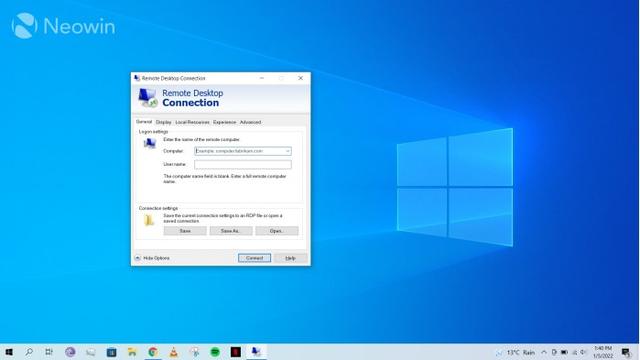Viewport: 640px width, 360px height.
Task: Open network status in system tray
Action: coord(574,352)
